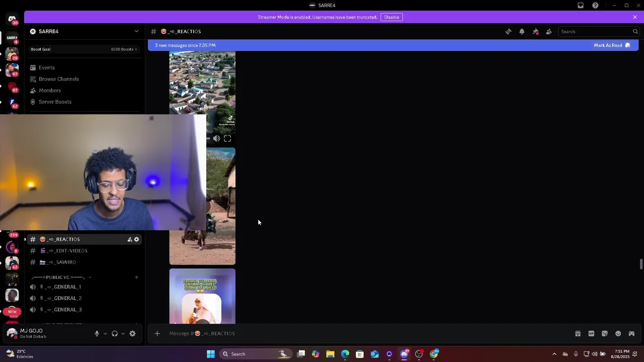Open the Threads icon in channel header

click(x=508, y=32)
